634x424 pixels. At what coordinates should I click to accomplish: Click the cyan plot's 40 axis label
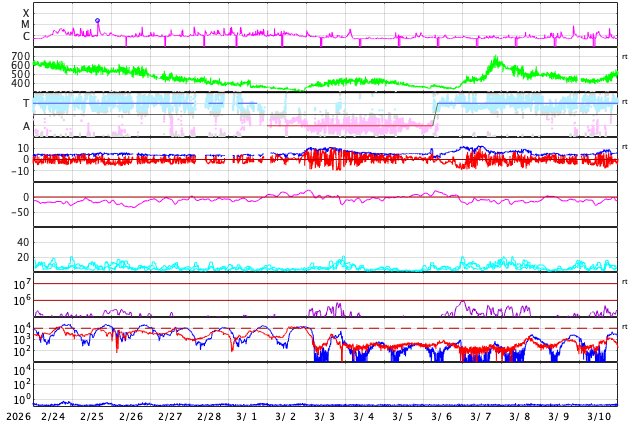(x=22, y=242)
